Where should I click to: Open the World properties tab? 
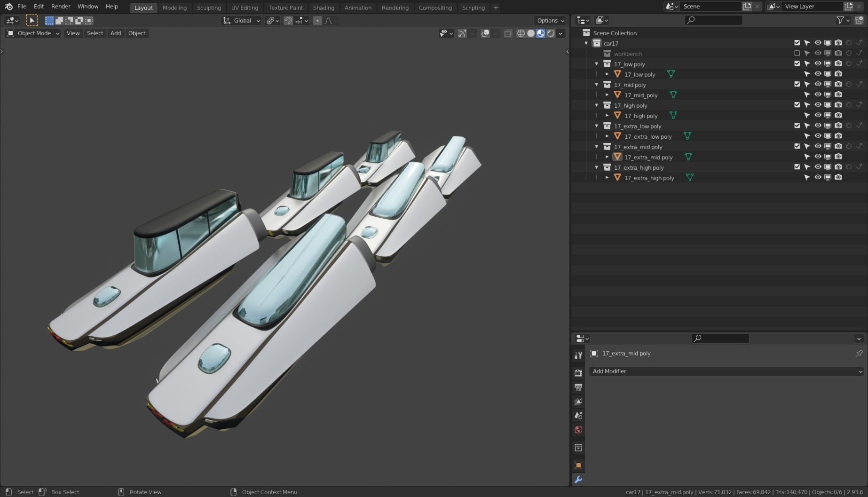click(x=578, y=430)
